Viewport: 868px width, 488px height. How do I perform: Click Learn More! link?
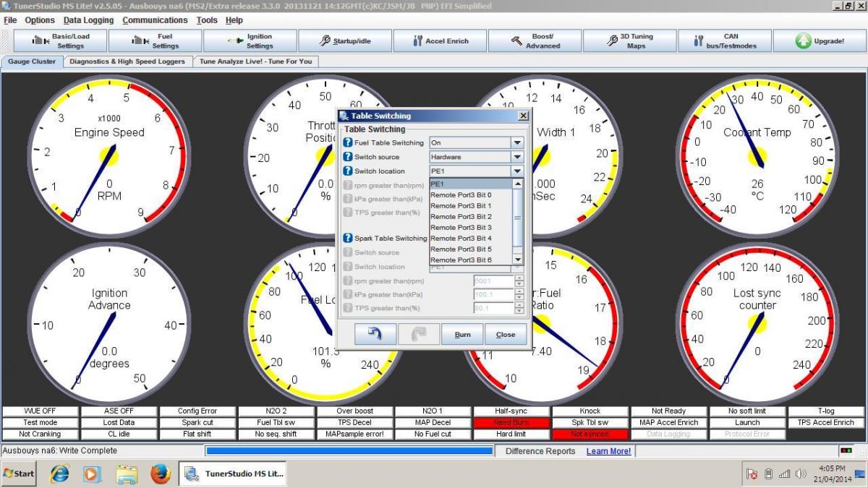[608, 451]
